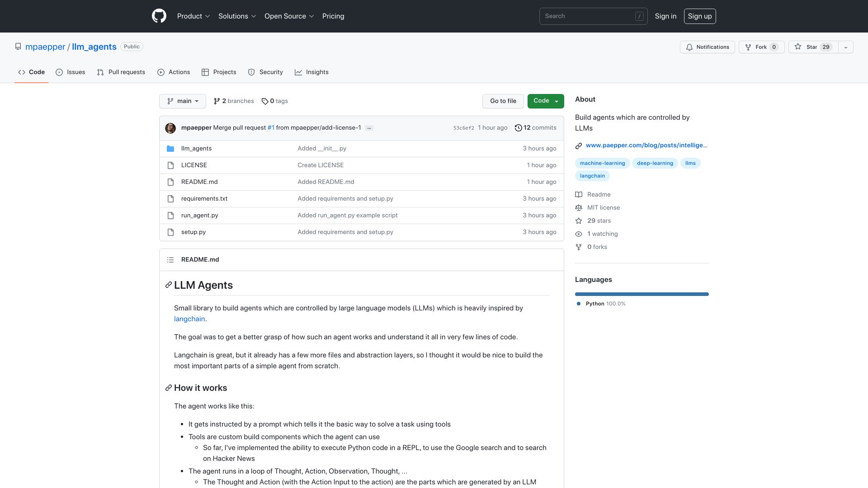Expand the Open Source menu

pyautogui.click(x=289, y=16)
